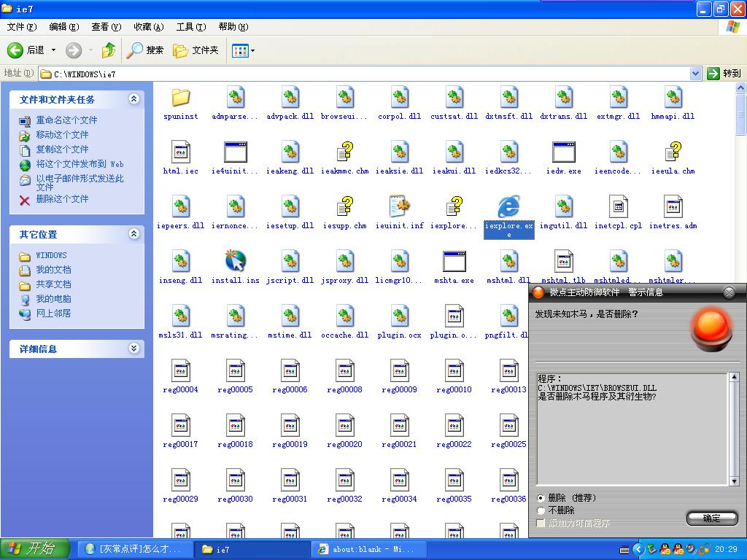Select the ieeula.chm help file

pos(673,152)
